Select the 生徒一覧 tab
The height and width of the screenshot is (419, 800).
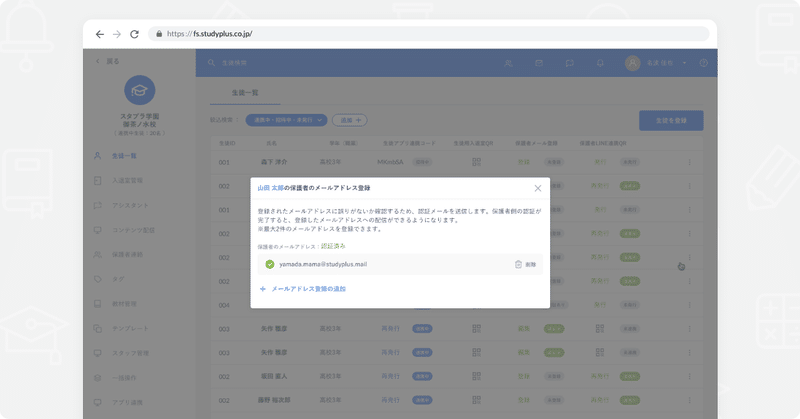(x=245, y=92)
